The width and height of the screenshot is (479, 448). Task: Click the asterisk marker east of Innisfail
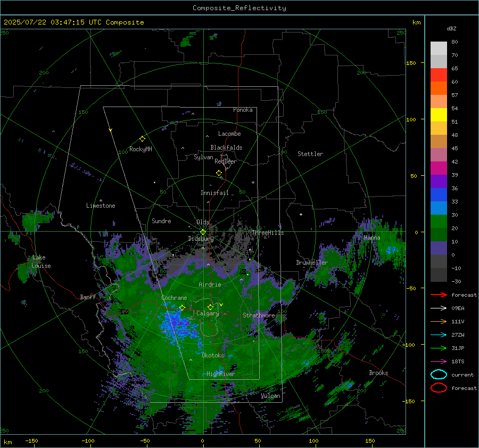253,183
